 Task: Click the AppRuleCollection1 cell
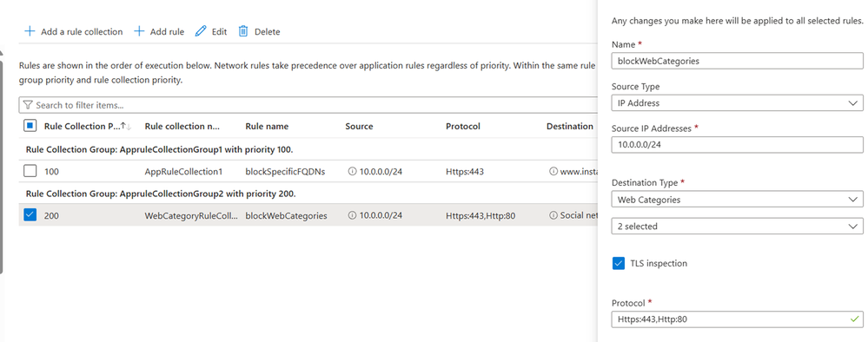[x=183, y=172]
